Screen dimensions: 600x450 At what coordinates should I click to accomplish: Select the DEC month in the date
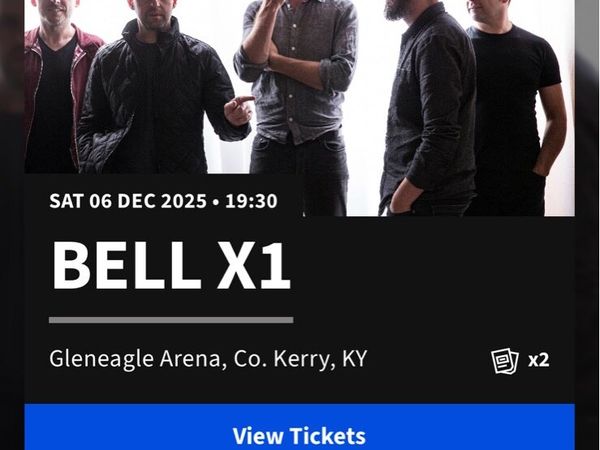[137, 201]
